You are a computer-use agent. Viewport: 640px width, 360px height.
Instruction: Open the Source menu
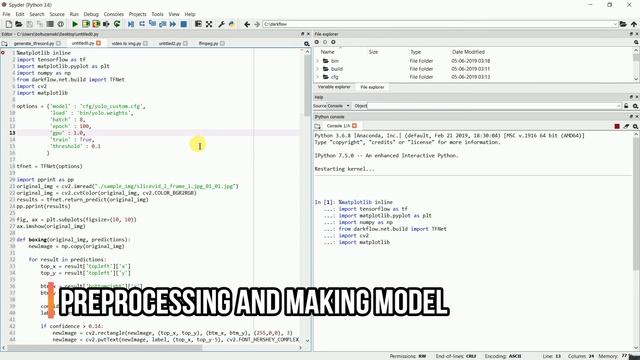pos(57,14)
